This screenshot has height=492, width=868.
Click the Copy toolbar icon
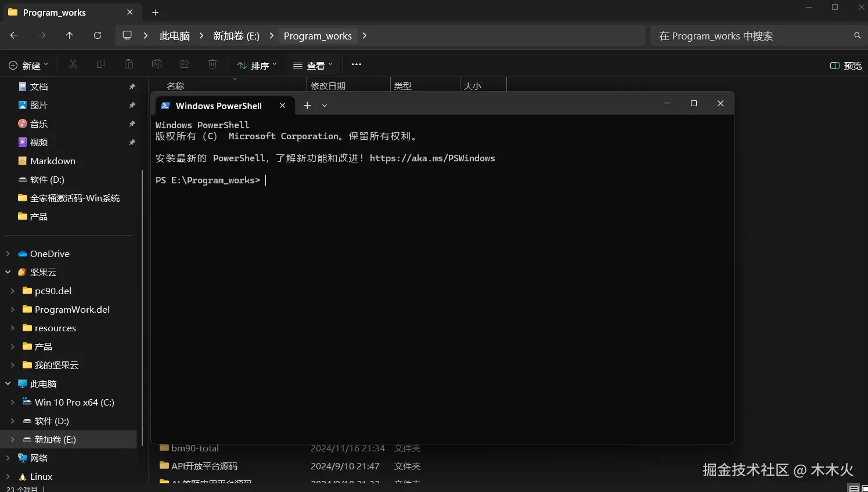(101, 64)
